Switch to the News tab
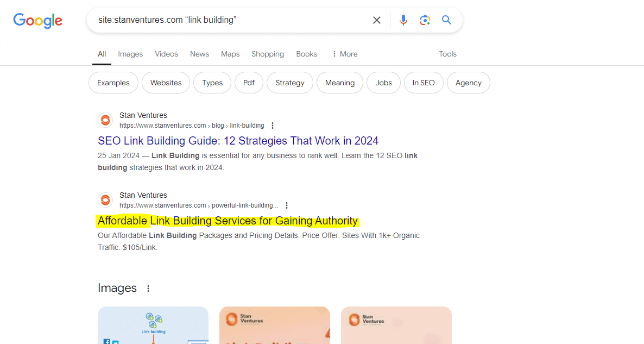This screenshot has height=344, width=644. [199, 54]
